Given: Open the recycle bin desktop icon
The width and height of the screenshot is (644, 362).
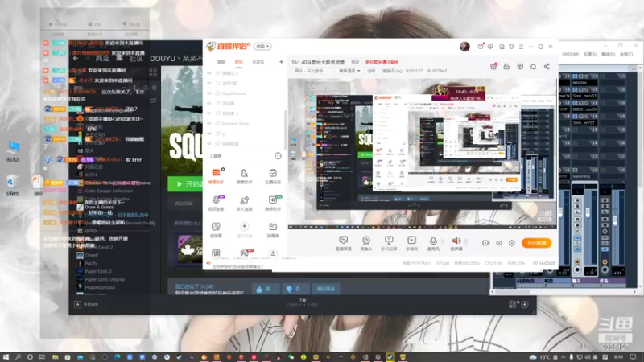Looking at the screenshot, I should click(12, 185).
